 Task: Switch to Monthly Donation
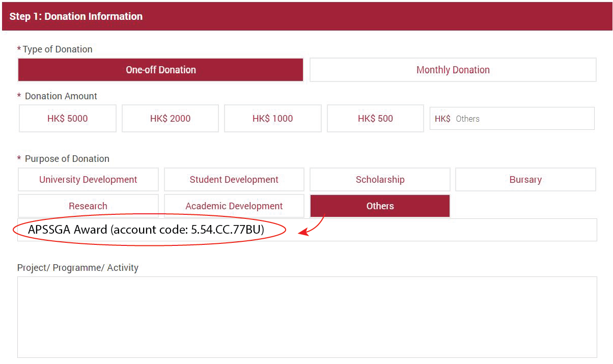point(453,70)
